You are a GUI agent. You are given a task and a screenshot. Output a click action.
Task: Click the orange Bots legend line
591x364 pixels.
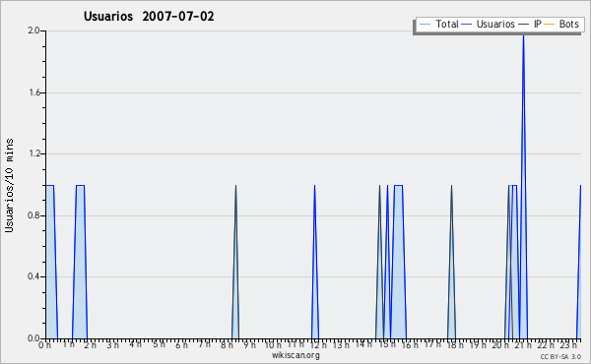(550, 25)
